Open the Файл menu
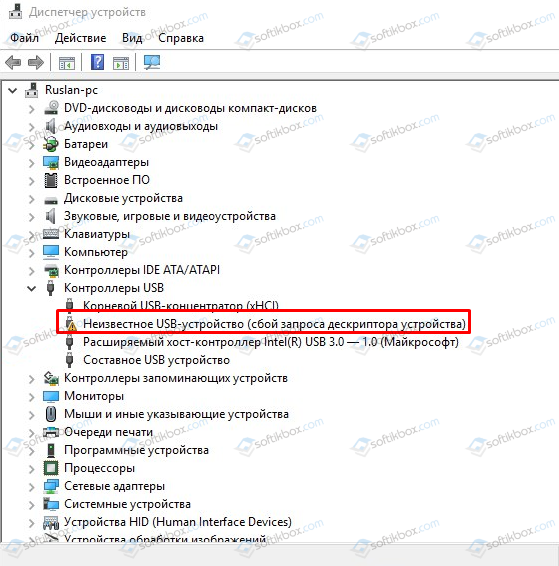559x566 pixels. point(24,38)
